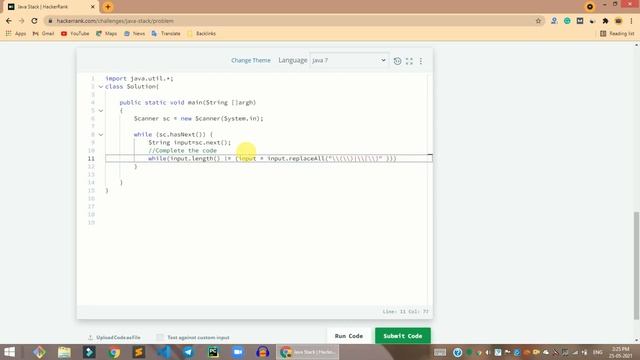Reload the HackerRank page

[34, 21]
